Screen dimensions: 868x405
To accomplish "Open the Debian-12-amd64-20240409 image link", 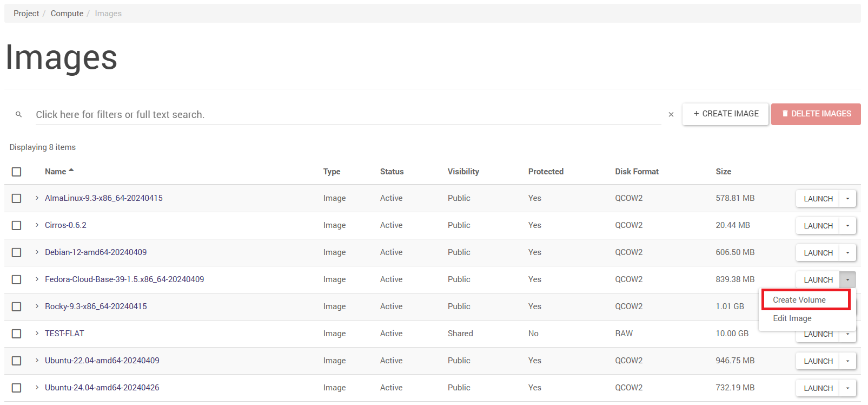I will tap(96, 252).
